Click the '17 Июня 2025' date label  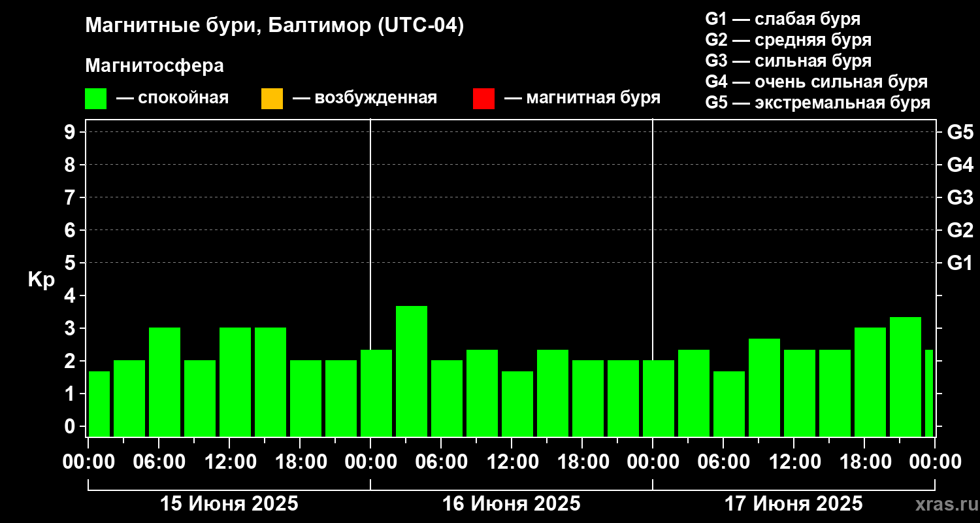[x=794, y=504]
